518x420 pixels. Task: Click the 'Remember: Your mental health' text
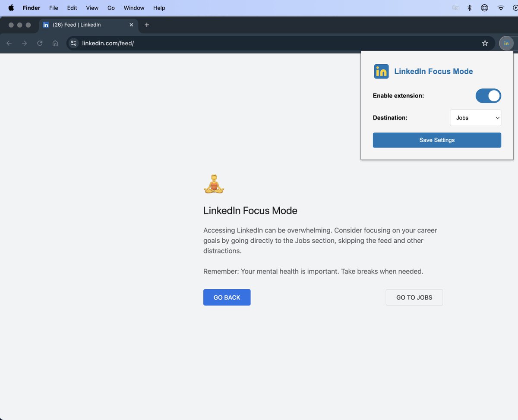click(313, 272)
